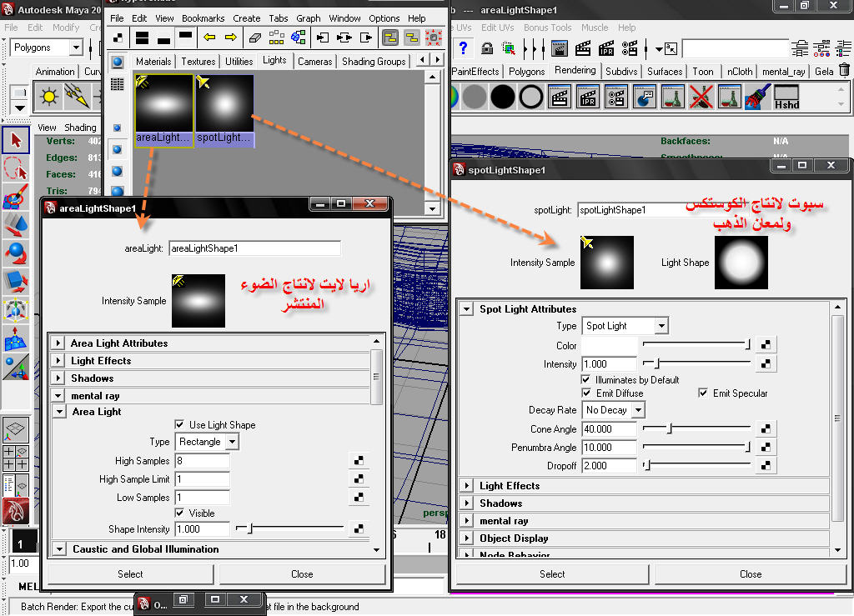Collapse Caustic and Global Illumination section
The height and width of the screenshot is (616, 854).
[x=59, y=549]
